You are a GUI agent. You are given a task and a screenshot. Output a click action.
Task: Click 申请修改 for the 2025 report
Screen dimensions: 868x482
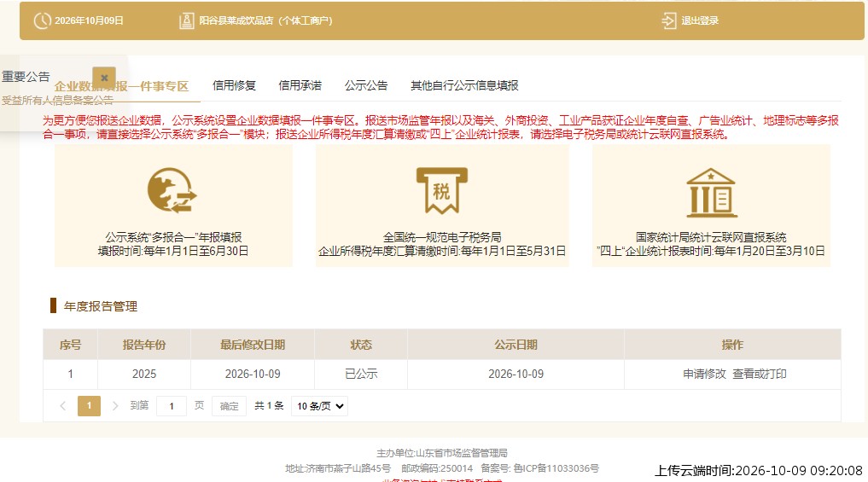(704, 375)
